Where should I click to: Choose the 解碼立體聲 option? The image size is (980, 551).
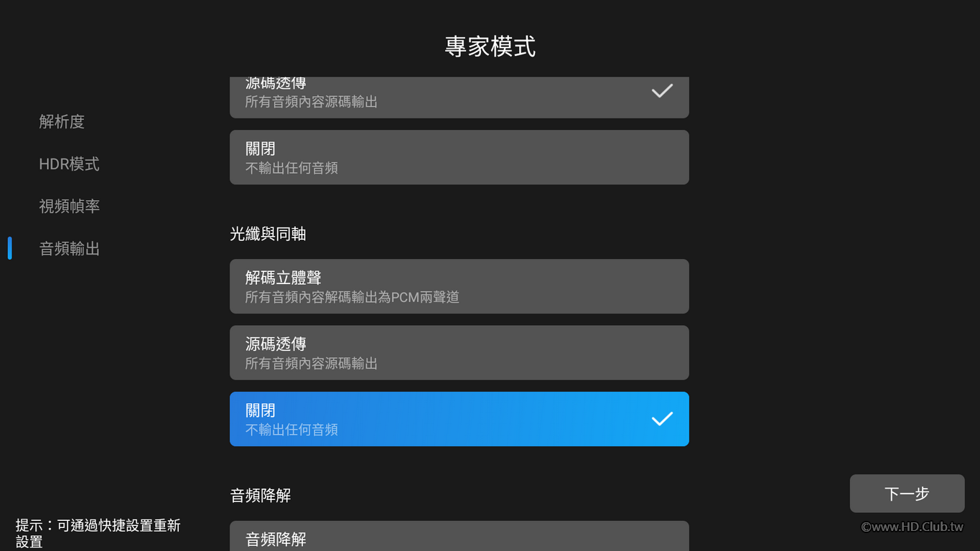point(459,286)
